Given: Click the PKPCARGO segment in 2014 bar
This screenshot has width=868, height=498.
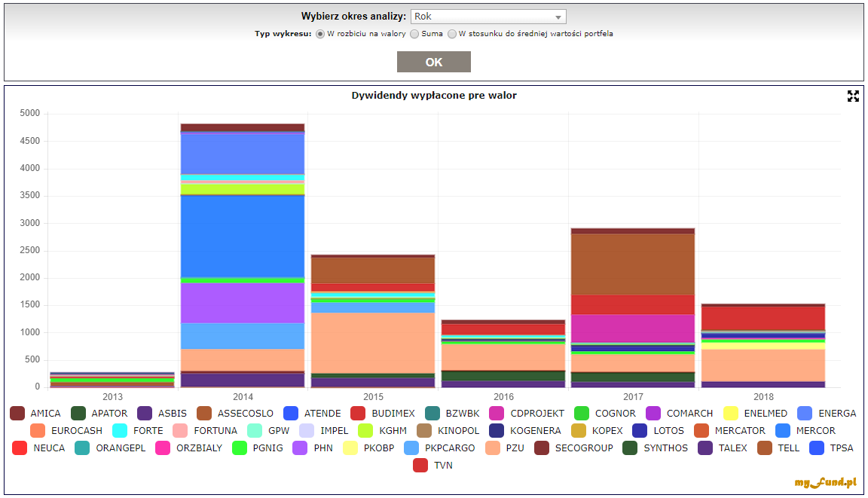Looking at the screenshot, I should [243, 336].
